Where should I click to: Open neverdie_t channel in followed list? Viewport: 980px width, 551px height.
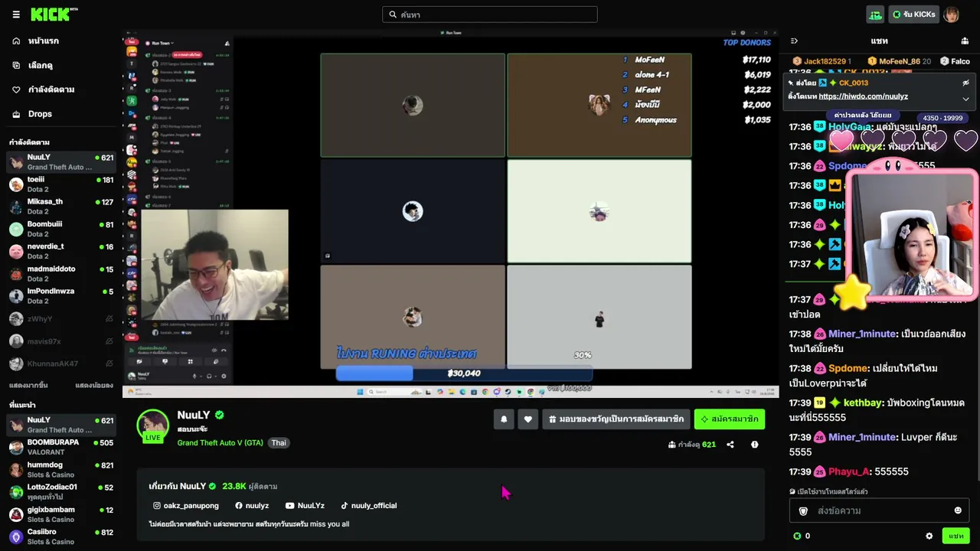pos(61,251)
